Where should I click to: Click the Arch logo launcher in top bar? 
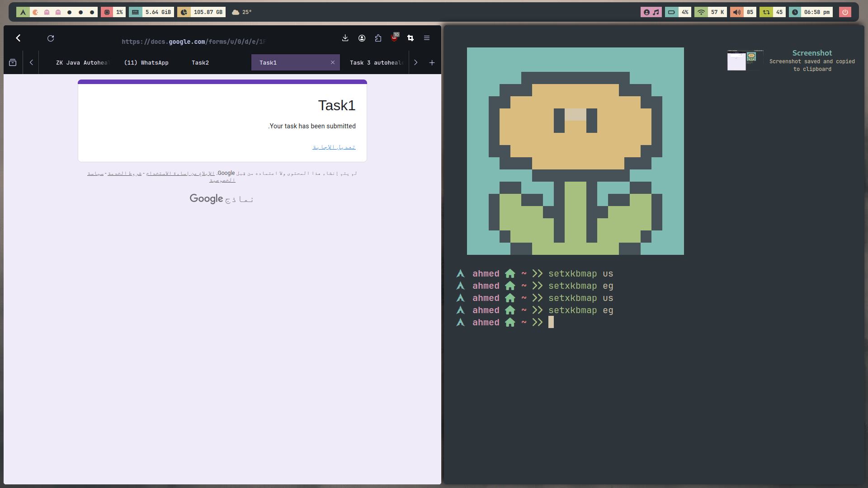click(x=23, y=12)
